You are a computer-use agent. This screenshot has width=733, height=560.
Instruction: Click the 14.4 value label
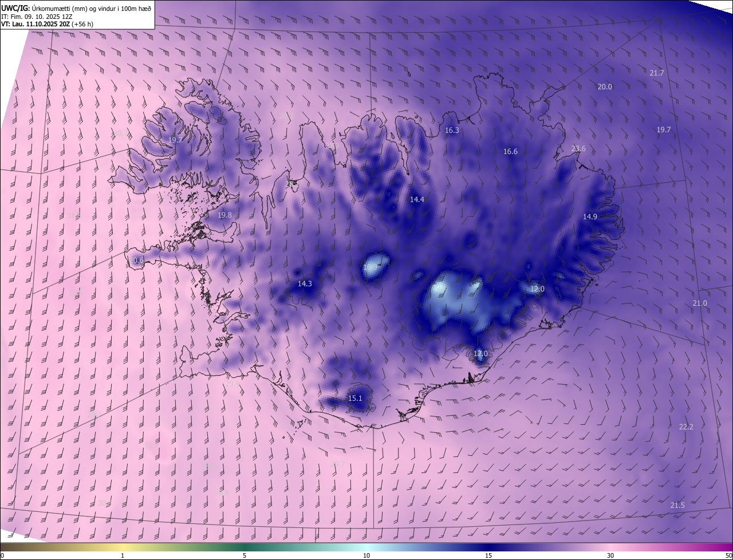pos(417,200)
